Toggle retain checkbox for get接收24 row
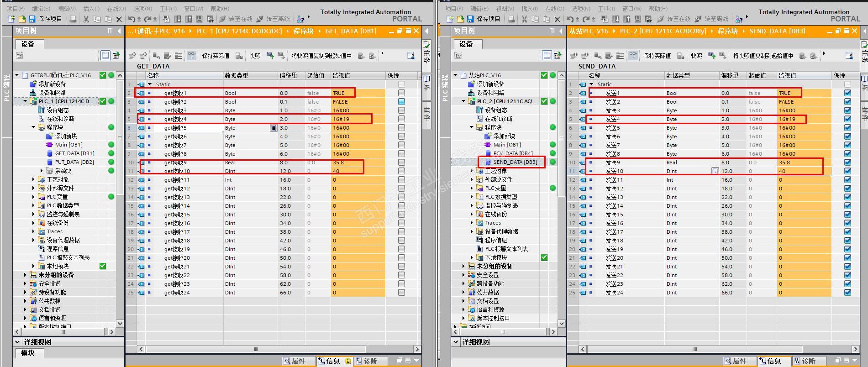Viewport: 868px width, 367px height. [401, 293]
